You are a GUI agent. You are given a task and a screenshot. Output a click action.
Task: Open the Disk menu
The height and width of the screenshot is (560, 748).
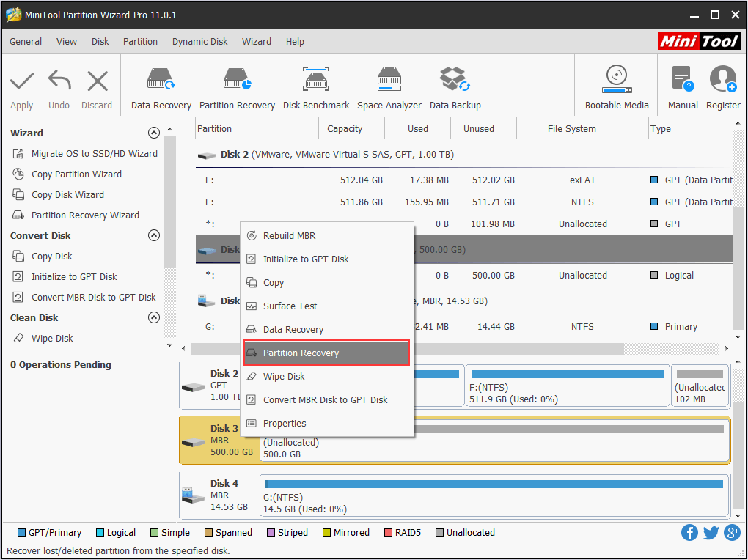(x=100, y=42)
